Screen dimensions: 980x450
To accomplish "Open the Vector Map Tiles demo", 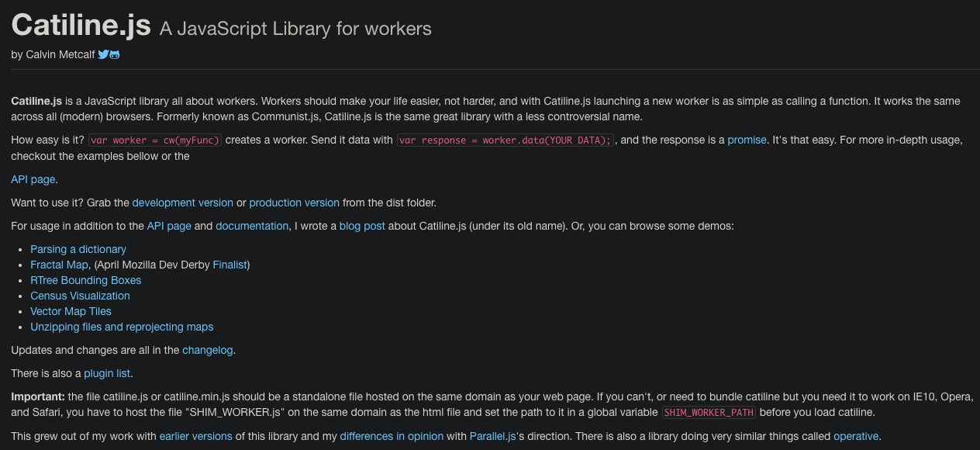I will point(71,311).
